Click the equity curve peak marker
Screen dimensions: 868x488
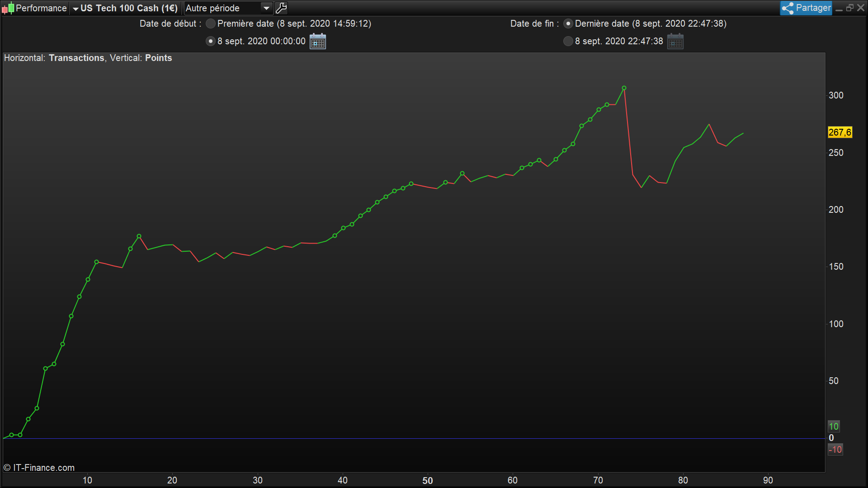[624, 88]
